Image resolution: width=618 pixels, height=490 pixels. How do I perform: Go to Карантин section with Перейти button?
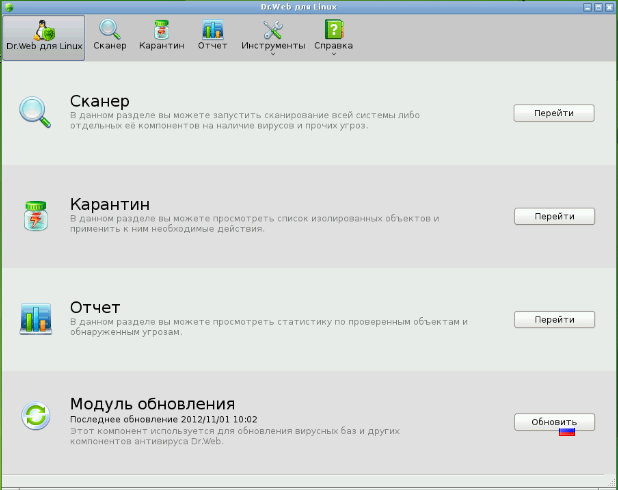(x=554, y=216)
